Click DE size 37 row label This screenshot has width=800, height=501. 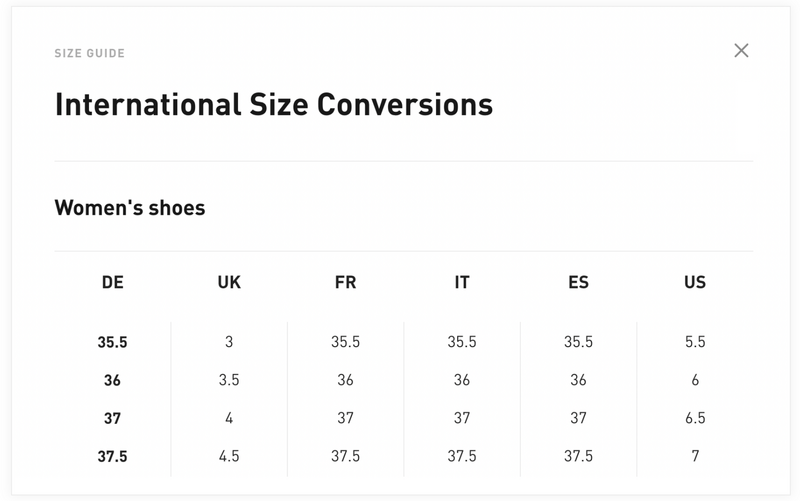coord(113,418)
